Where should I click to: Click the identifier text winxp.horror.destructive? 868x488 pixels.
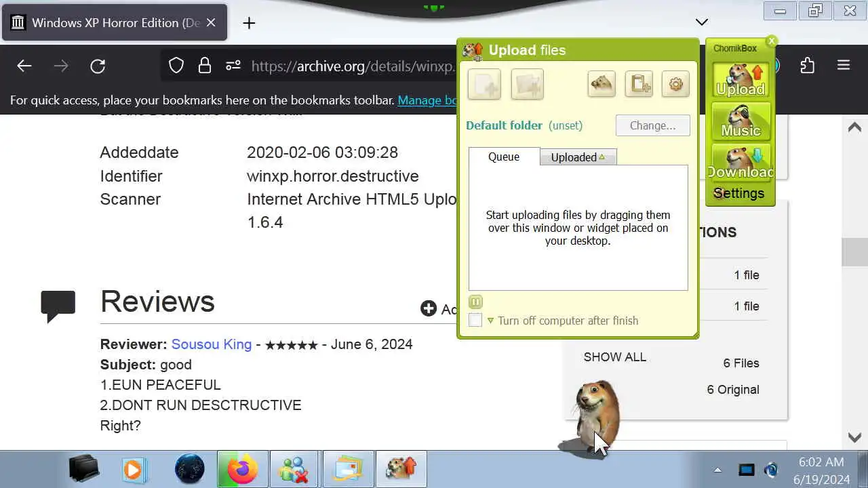point(333,176)
